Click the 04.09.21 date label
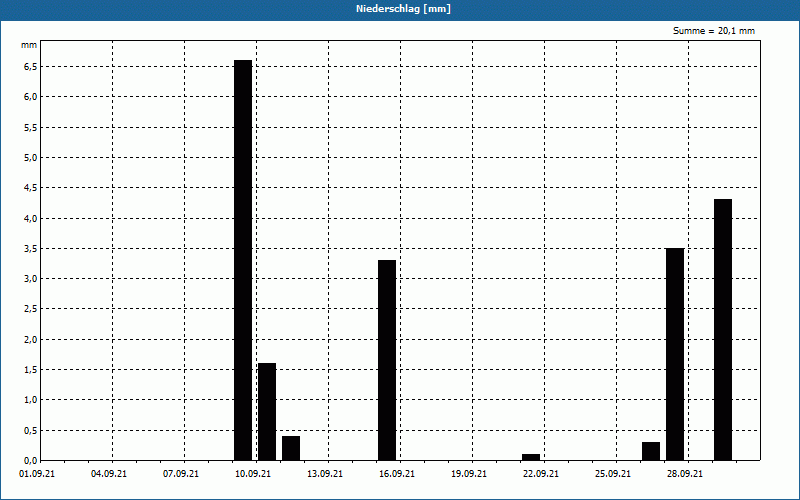This screenshot has width=800, height=500. pyautogui.click(x=109, y=474)
